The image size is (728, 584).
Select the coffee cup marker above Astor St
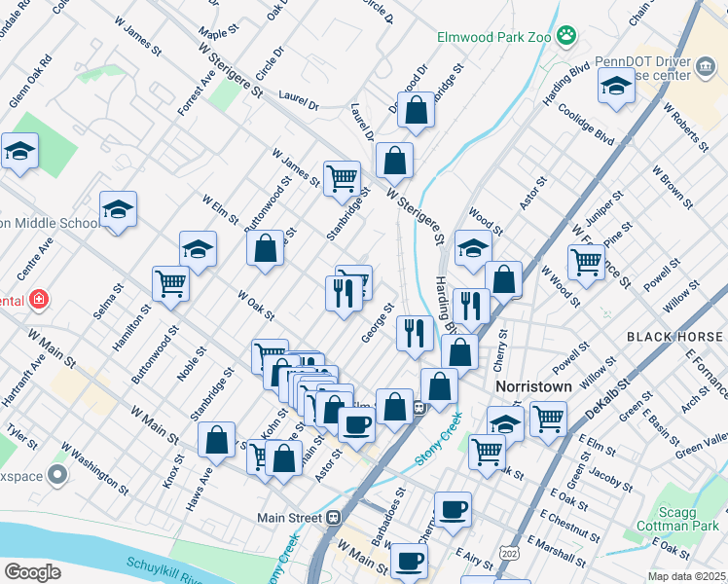(356, 425)
